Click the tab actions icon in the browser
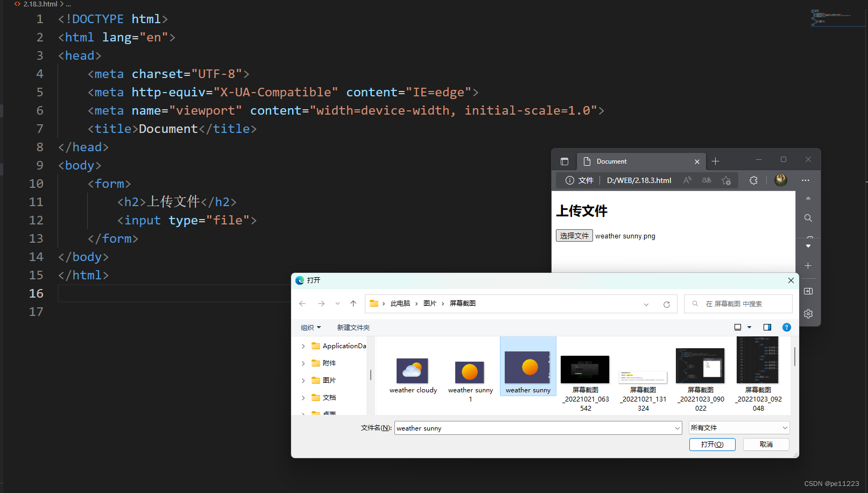 pos(564,161)
